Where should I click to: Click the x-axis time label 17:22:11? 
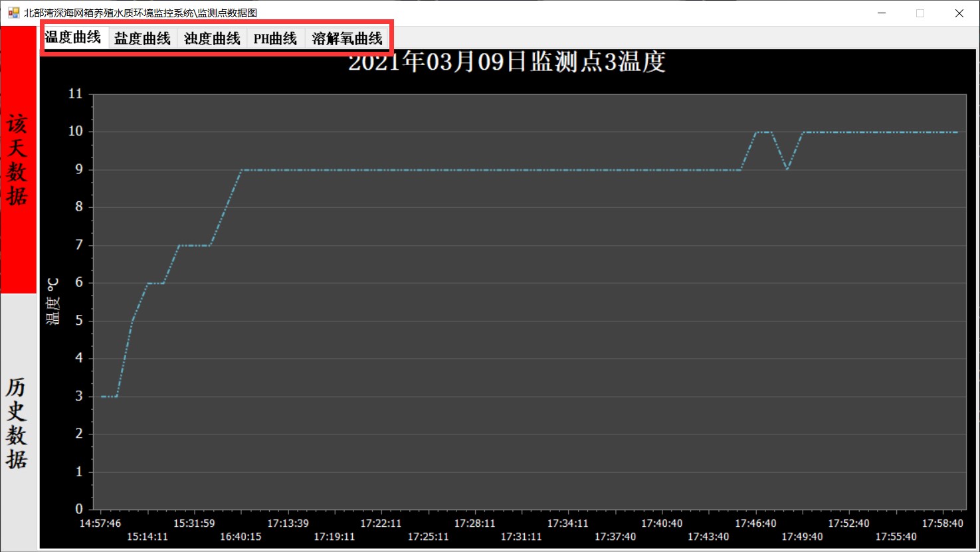(x=381, y=523)
